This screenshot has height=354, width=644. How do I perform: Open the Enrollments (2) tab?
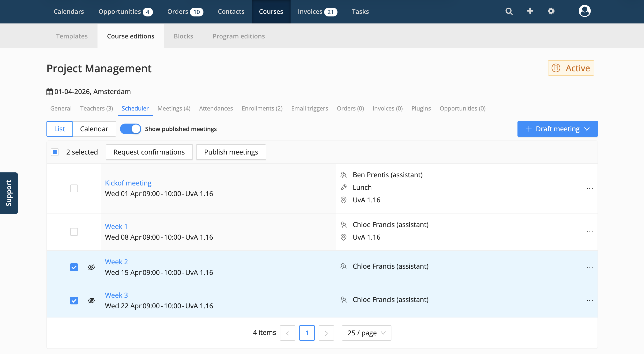(262, 108)
